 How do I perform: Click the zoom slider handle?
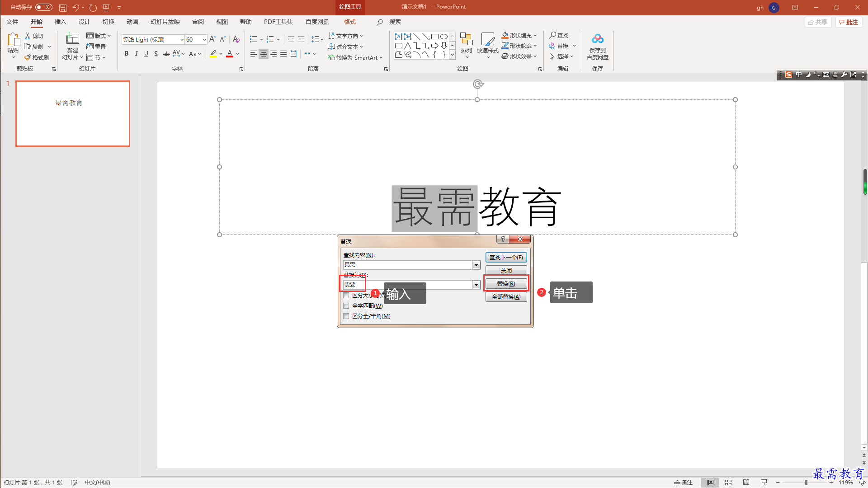click(x=806, y=483)
